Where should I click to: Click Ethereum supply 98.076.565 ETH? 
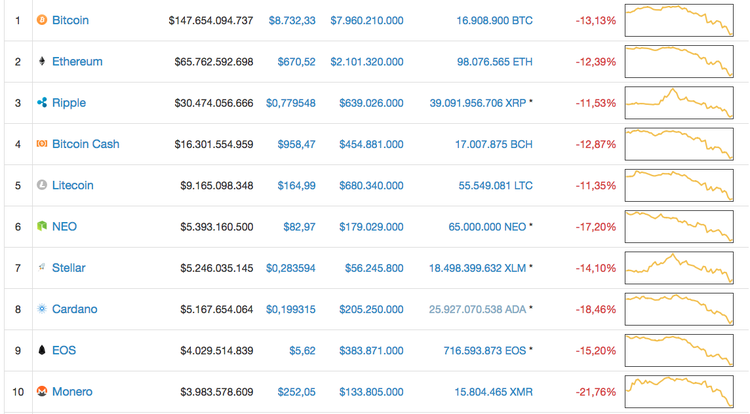(495, 62)
